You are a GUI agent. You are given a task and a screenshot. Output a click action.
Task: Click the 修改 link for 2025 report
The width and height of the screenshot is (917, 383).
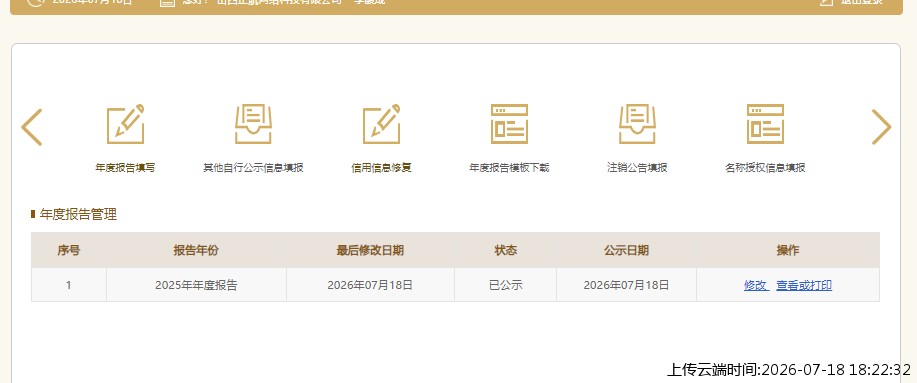point(755,285)
